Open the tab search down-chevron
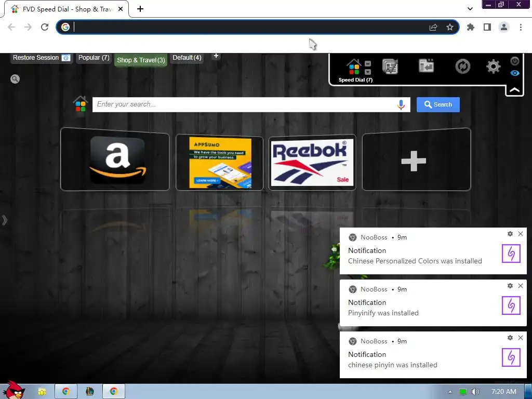The image size is (532, 399). 470,9
